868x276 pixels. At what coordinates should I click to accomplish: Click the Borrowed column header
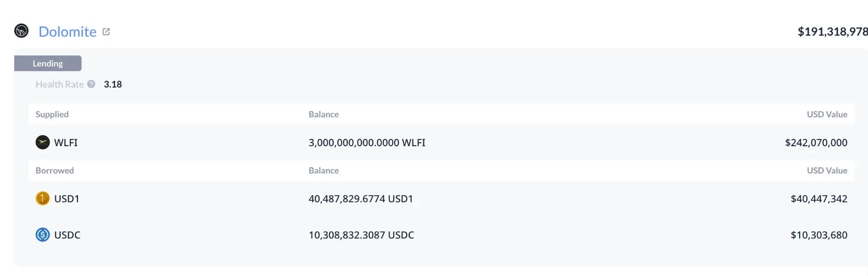pyautogui.click(x=55, y=170)
